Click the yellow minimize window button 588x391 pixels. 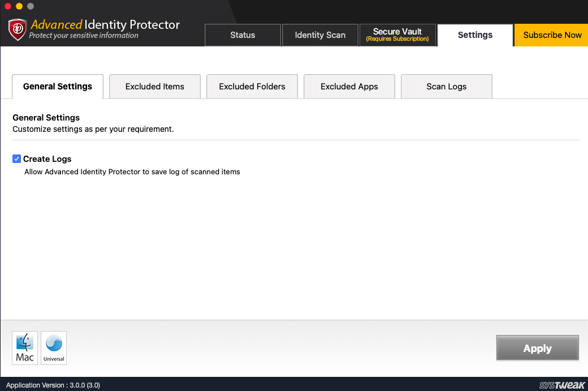tap(19, 6)
